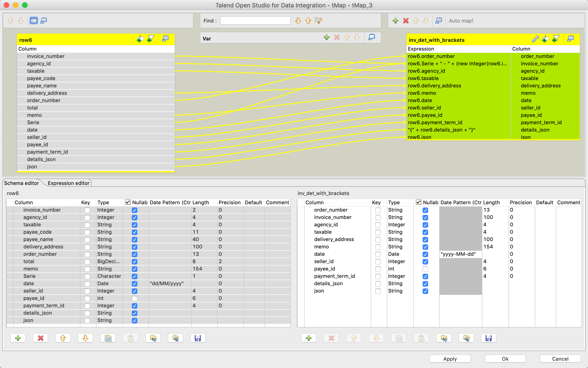Open Type cell for Serie Character row
This screenshot has width=588, height=368.
click(109, 276)
